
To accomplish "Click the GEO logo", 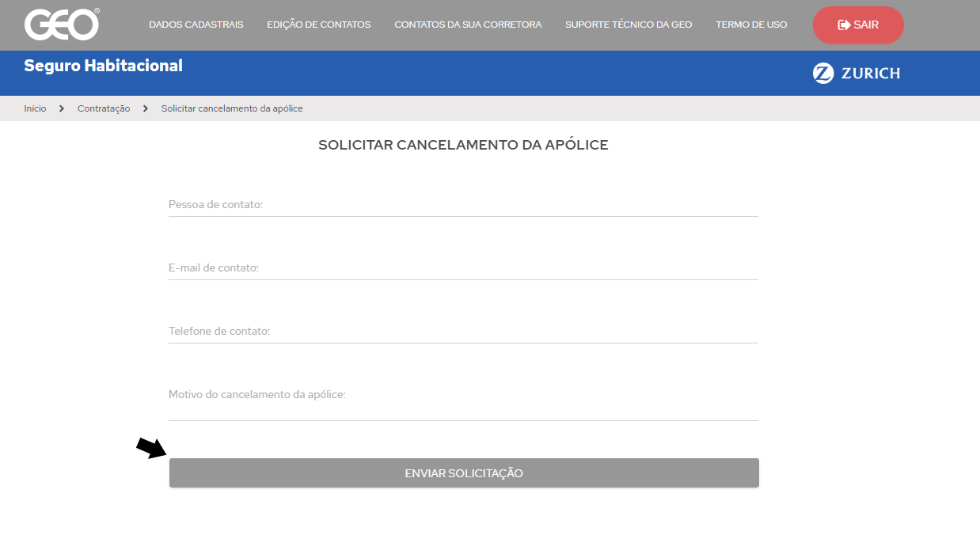I will tap(62, 25).
